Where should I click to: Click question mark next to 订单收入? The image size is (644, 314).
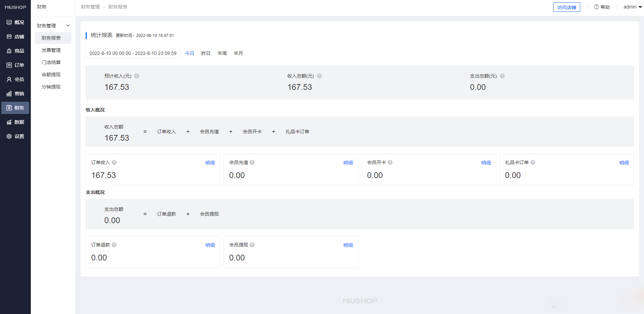[x=114, y=162]
